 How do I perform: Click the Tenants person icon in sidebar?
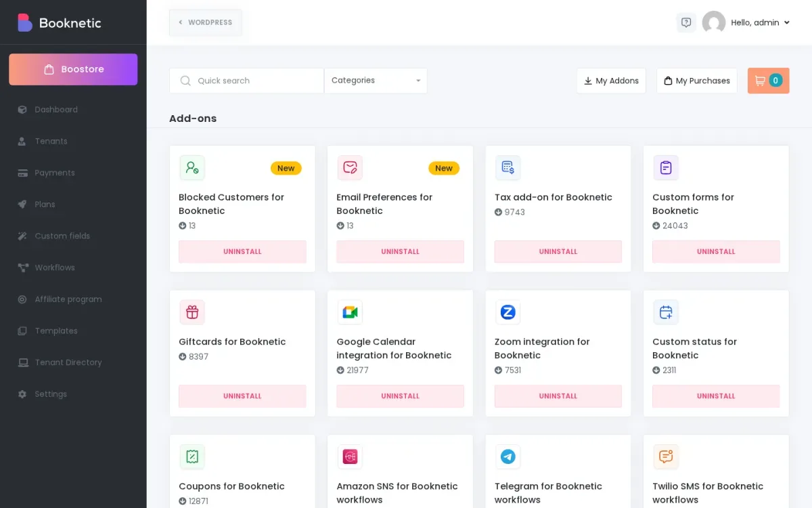22,142
